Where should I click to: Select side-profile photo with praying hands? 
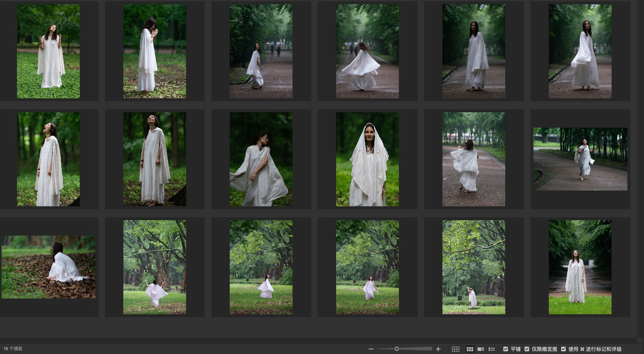tap(155, 51)
